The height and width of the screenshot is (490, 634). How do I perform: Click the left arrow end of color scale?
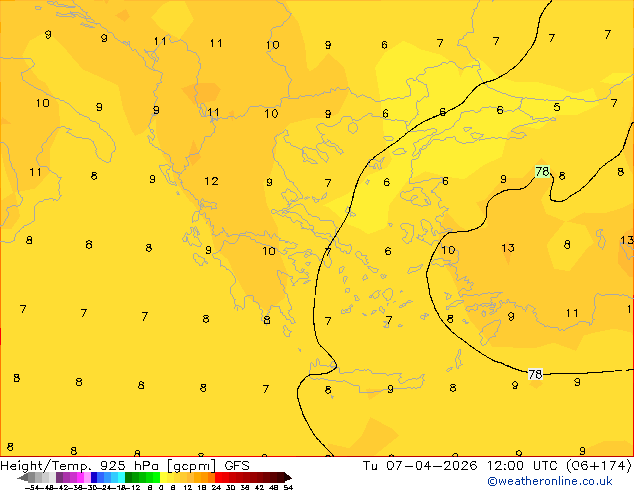point(23,477)
